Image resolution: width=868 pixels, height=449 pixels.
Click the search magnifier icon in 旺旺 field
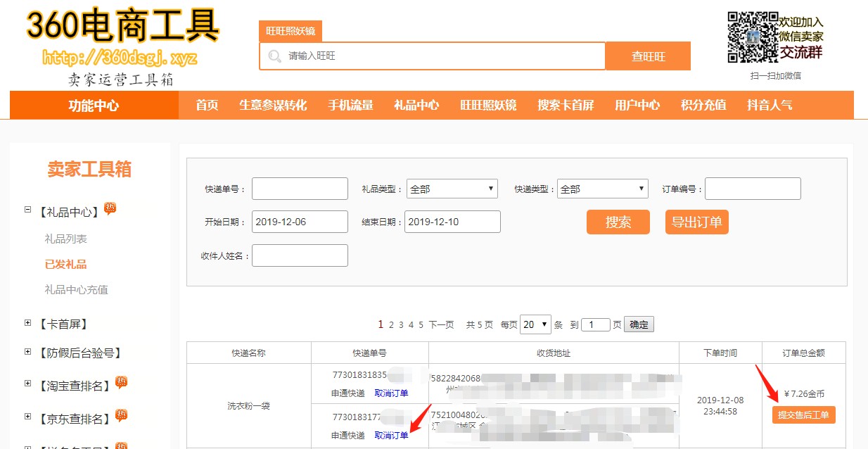(274, 56)
